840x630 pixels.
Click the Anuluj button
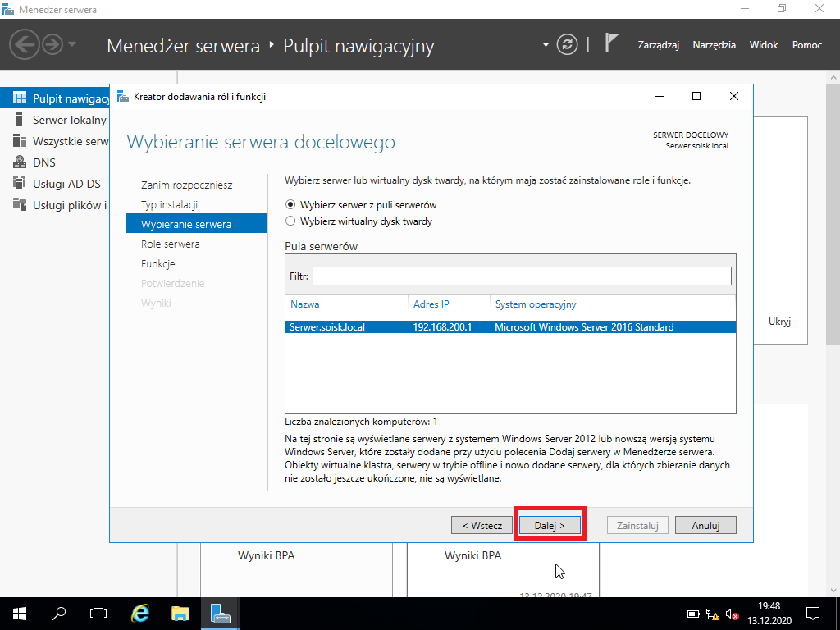[705, 526]
